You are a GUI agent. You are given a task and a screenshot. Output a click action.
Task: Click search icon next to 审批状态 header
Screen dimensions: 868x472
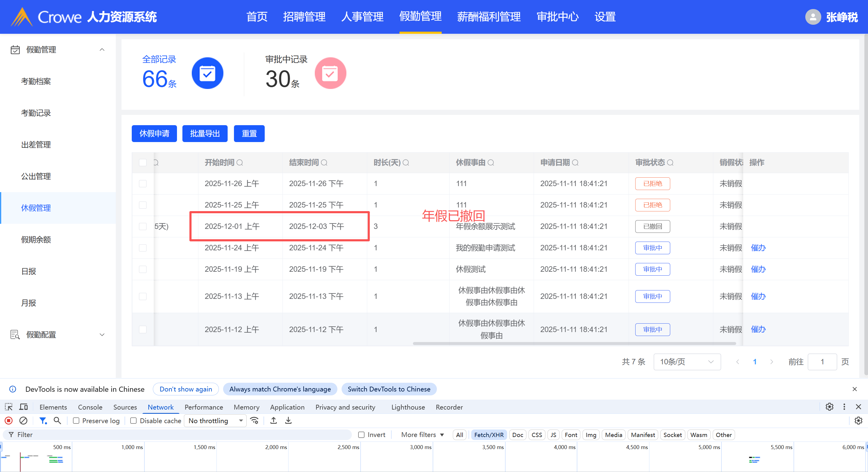coord(670,163)
